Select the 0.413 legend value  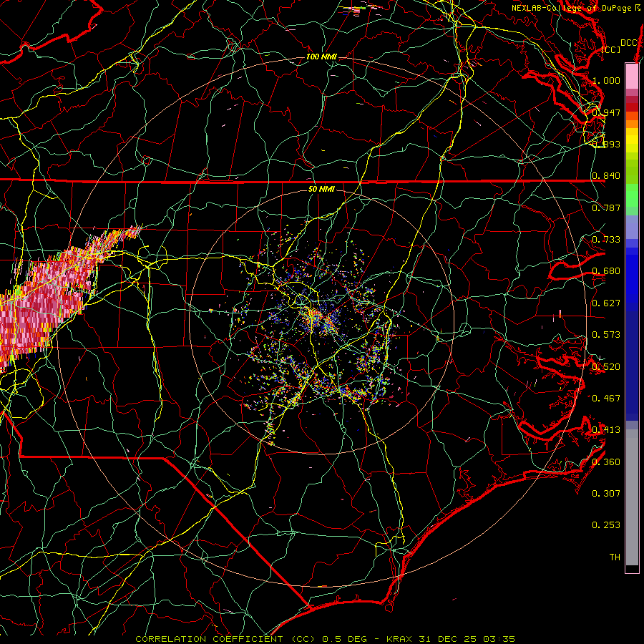[606, 430]
